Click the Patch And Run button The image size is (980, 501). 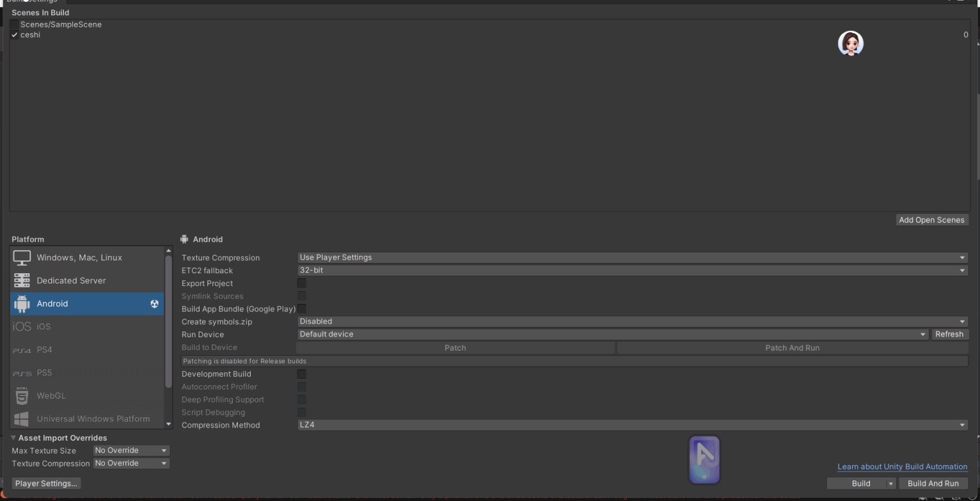(793, 348)
